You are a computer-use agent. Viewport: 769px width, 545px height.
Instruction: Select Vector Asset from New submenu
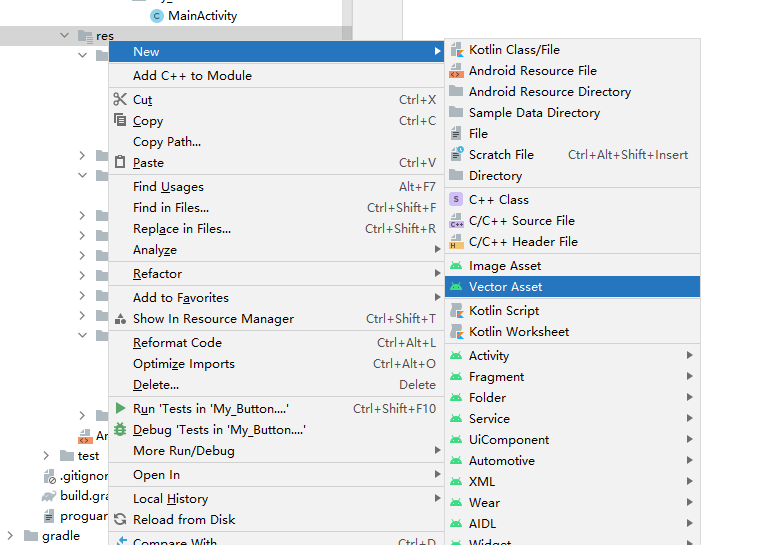(505, 286)
